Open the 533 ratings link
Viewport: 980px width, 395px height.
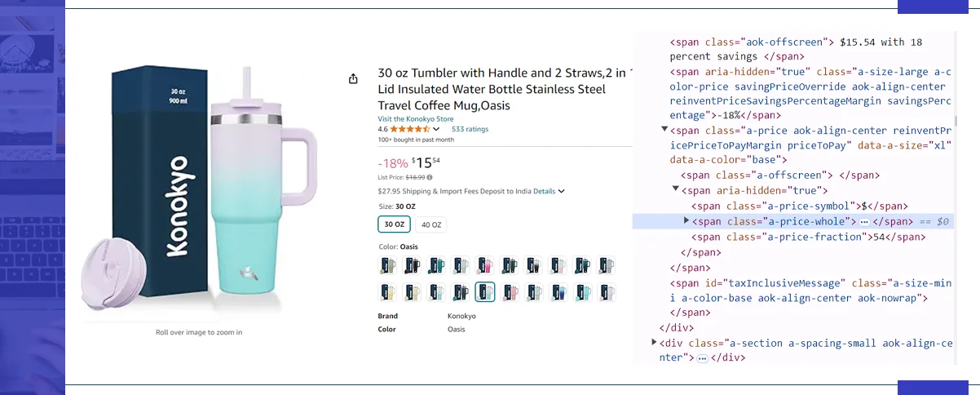(x=470, y=129)
